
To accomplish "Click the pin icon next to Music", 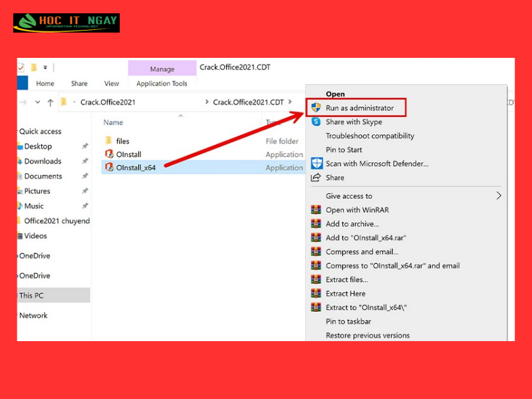I will (85, 205).
